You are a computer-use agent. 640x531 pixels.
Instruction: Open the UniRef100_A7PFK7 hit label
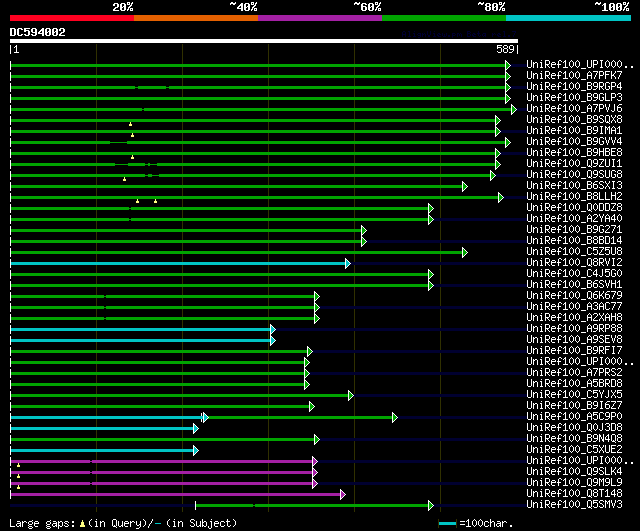click(x=574, y=75)
